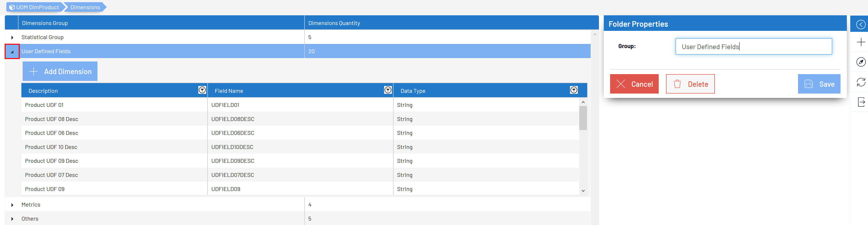Expand the Others group row
The width and height of the screenshot is (868, 225).
(12, 219)
